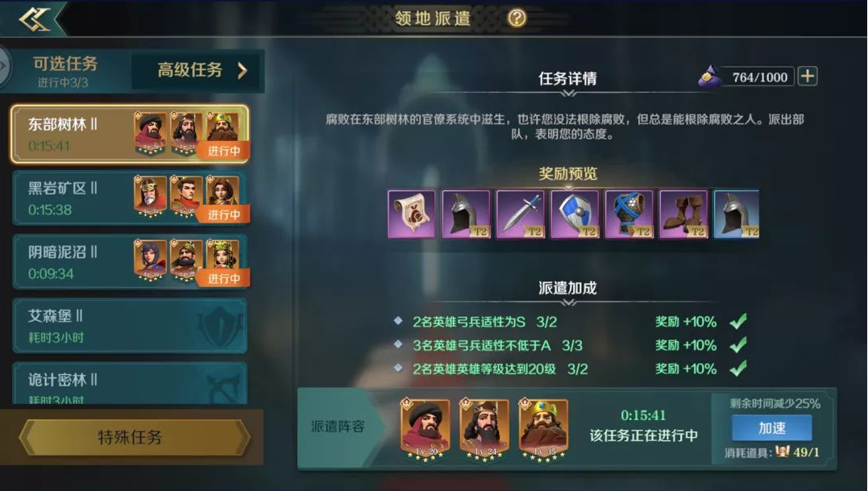The width and height of the screenshot is (868, 491).
Task: Open 高级任务 via the chevron arrow
Action: tap(242, 70)
